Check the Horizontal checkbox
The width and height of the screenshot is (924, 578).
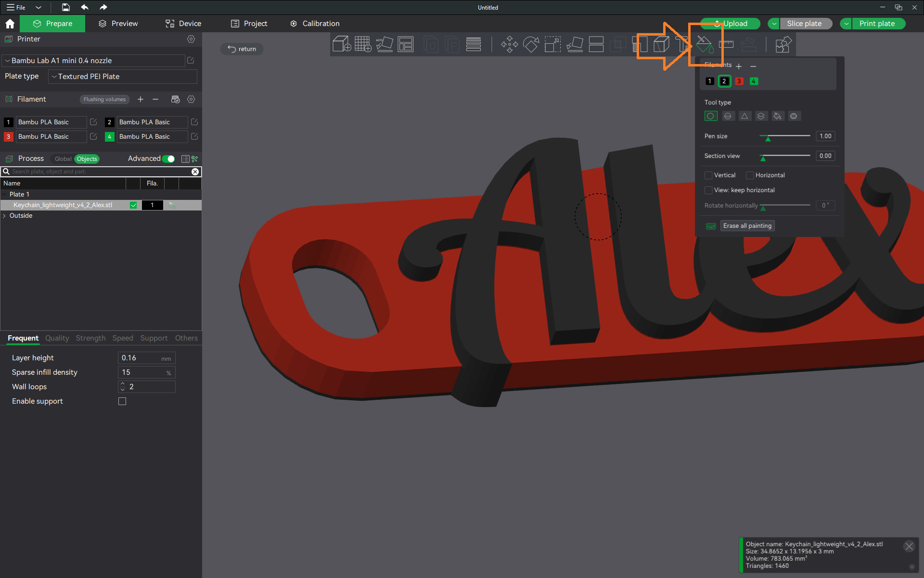tap(750, 175)
